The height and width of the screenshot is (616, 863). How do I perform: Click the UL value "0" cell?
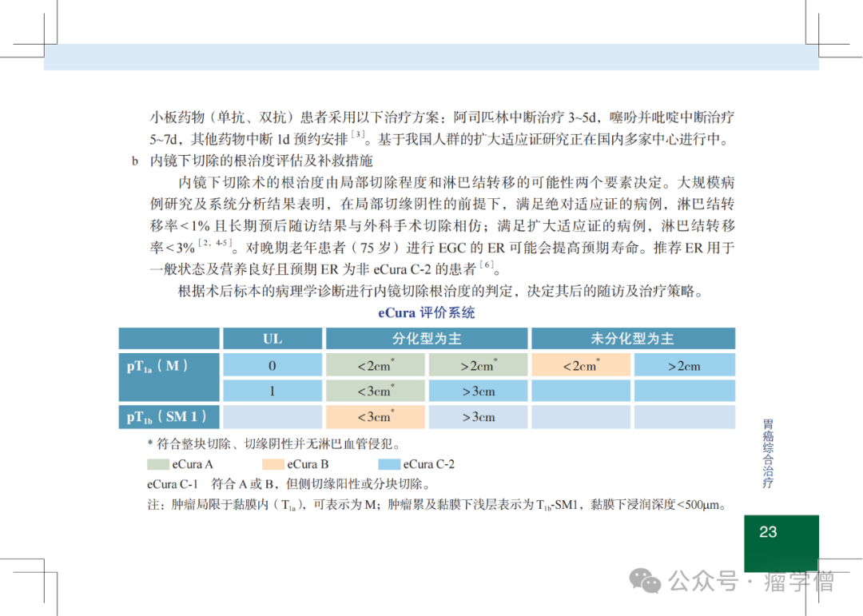coord(272,365)
